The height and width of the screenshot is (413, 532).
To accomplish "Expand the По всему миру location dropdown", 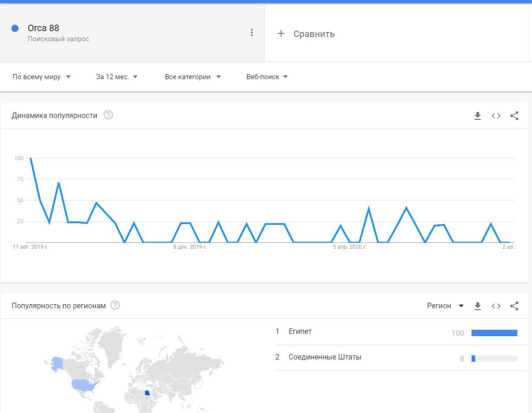I will point(42,77).
